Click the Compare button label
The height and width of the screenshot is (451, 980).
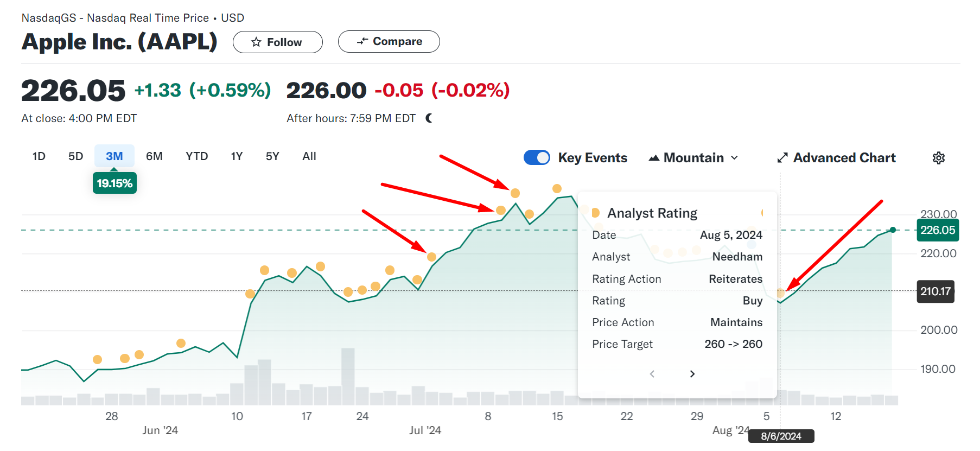(397, 41)
